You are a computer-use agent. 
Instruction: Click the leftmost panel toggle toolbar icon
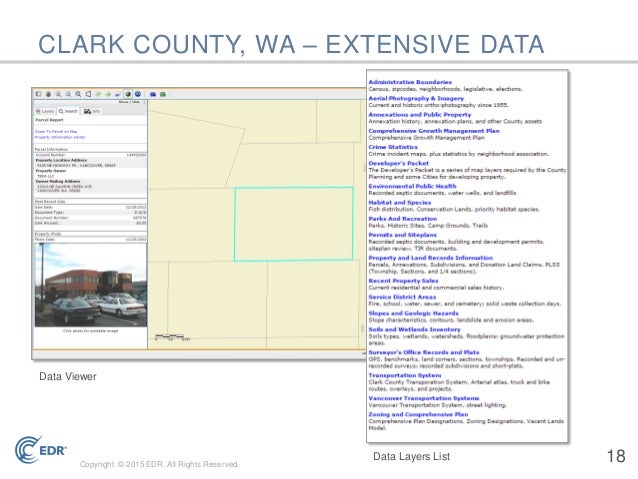(39, 94)
